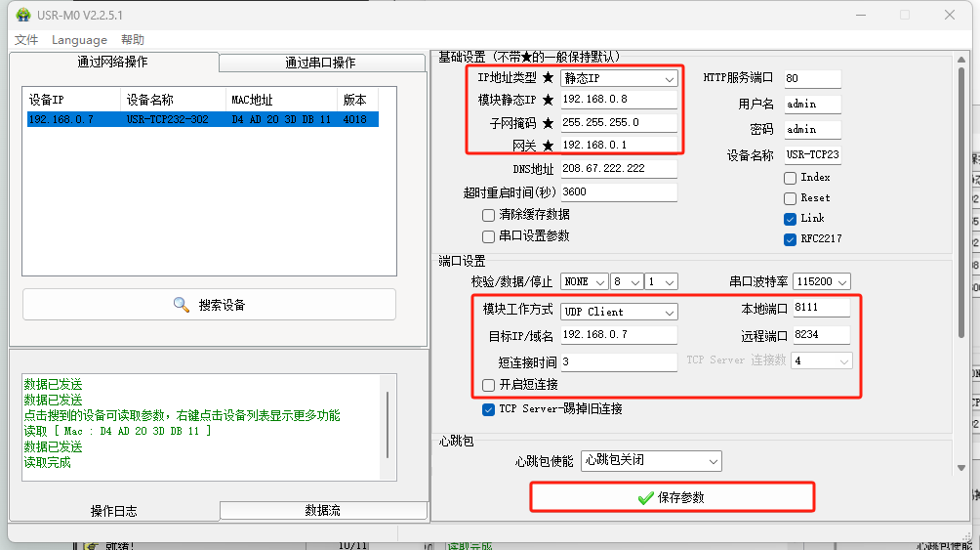The image size is (980, 550).
Task: Click 用户名 field with admin
Action: pos(812,105)
